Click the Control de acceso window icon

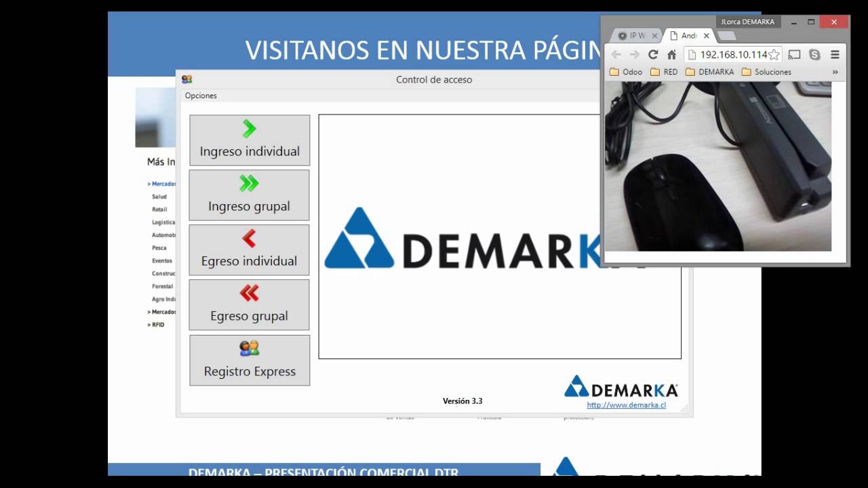point(186,79)
